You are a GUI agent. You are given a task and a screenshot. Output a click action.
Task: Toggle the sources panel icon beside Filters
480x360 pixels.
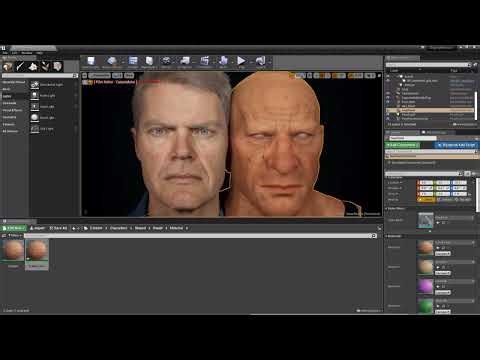point(4,236)
